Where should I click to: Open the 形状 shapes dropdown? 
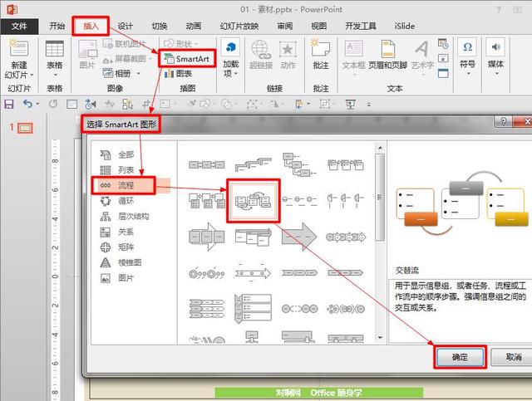pos(180,44)
